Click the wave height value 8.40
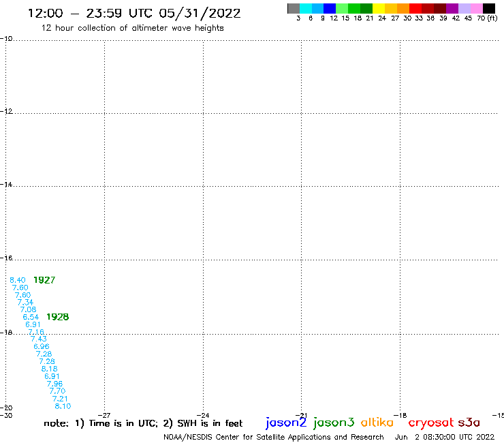This screenshot has height=443, width=504. [17, 280]
